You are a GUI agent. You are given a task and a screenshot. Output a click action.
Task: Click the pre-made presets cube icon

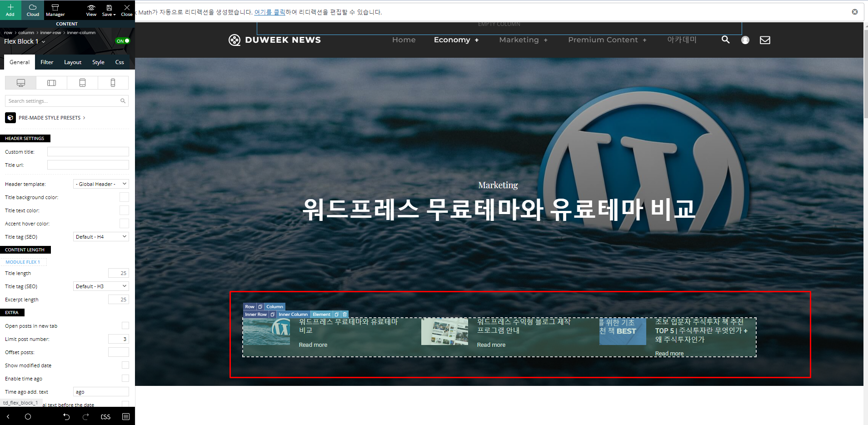click(10, 118)
